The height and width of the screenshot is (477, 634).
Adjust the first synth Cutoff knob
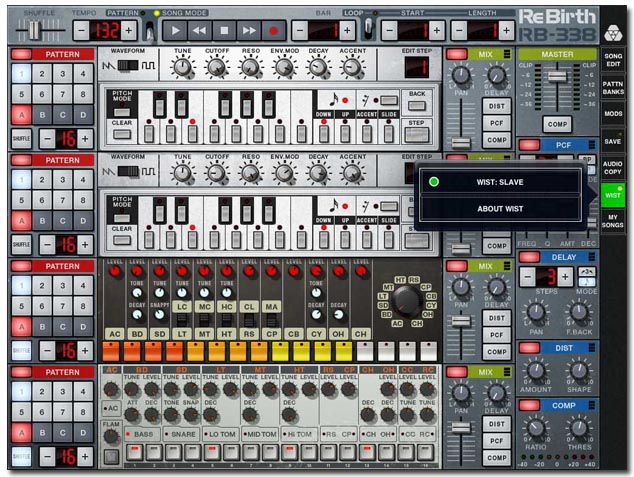[x=217, y=67]
